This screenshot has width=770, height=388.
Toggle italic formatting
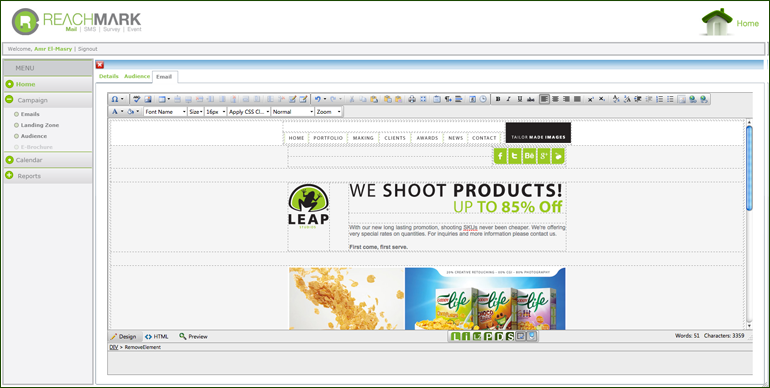(x=508, y=99)
